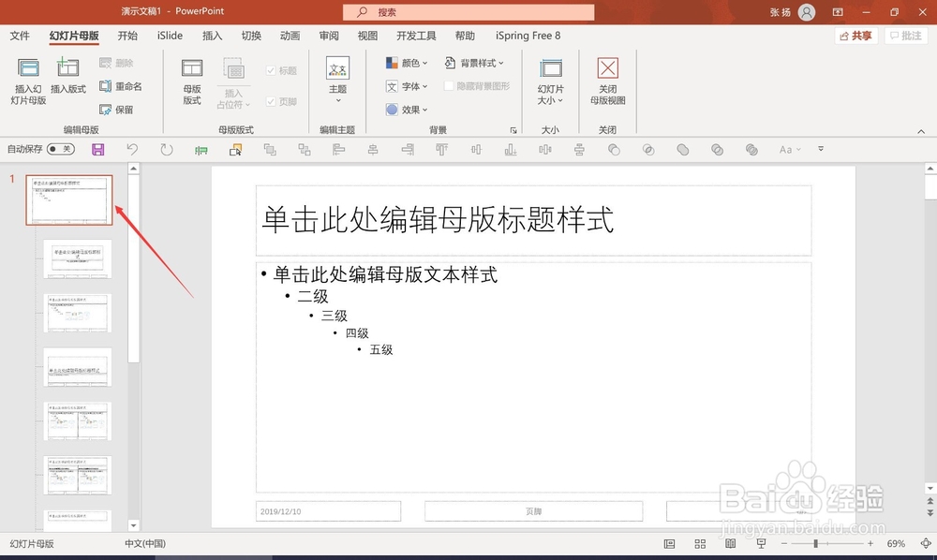Click the 张扬 account avatar

tap(807, 12)
